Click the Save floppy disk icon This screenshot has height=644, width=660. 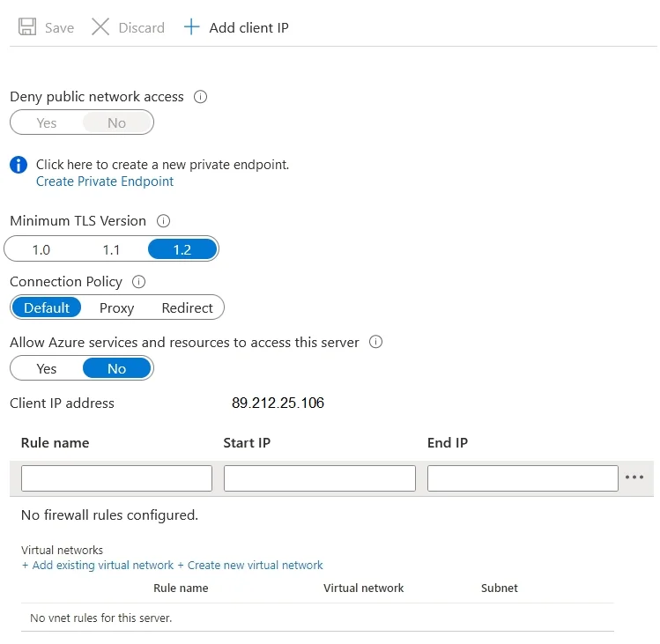coord(27,27)
